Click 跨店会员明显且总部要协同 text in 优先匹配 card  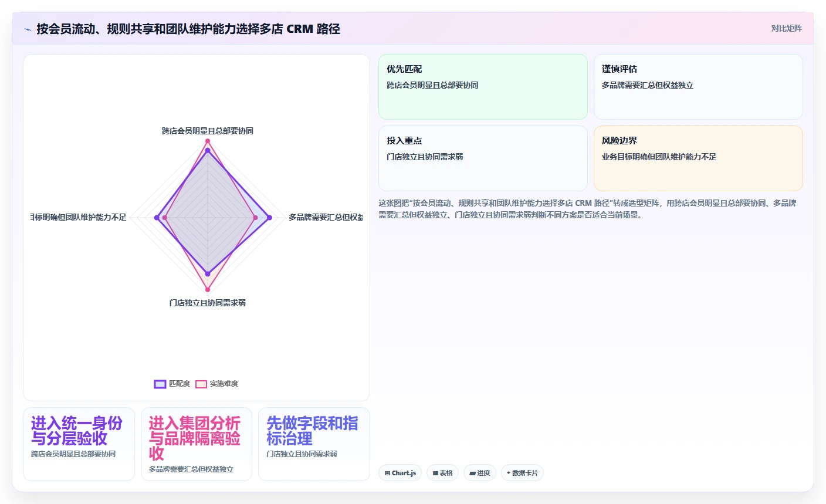point(432,85)
